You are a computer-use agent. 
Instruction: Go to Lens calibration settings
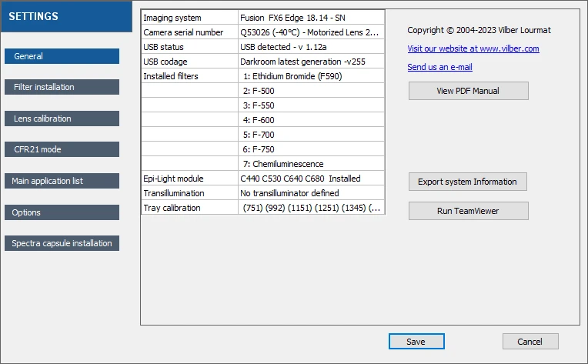click(x=62, y=119)
